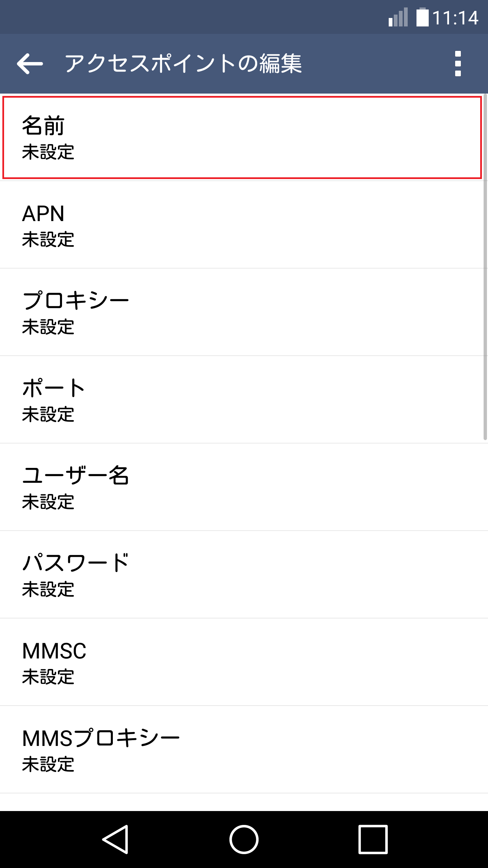Edit the ポート port setting

point(242,399)
